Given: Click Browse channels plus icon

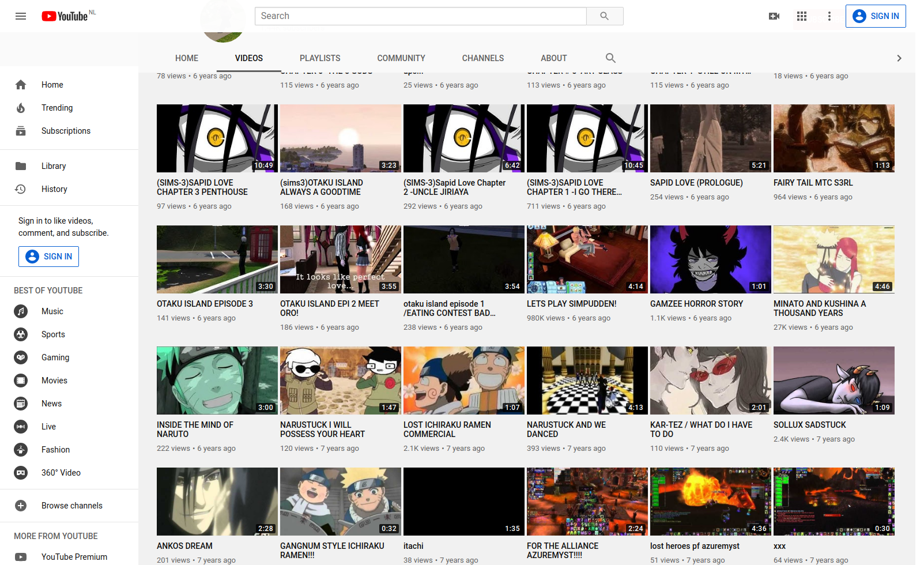Looking at the screenshot, I should click(x=21, y=506).
